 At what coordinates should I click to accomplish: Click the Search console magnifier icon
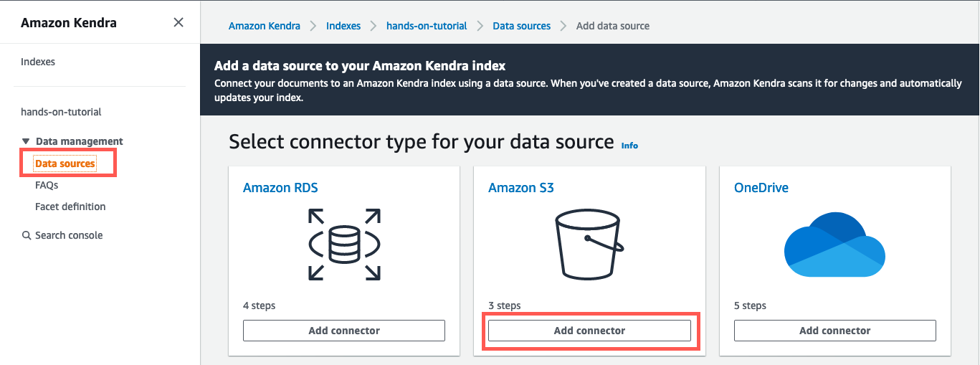point(27,235)
